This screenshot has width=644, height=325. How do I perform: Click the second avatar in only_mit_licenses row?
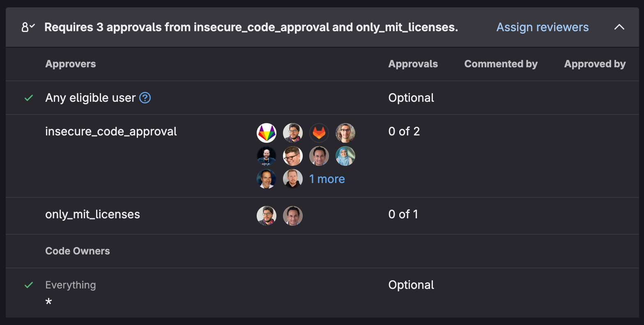point(293,215)
